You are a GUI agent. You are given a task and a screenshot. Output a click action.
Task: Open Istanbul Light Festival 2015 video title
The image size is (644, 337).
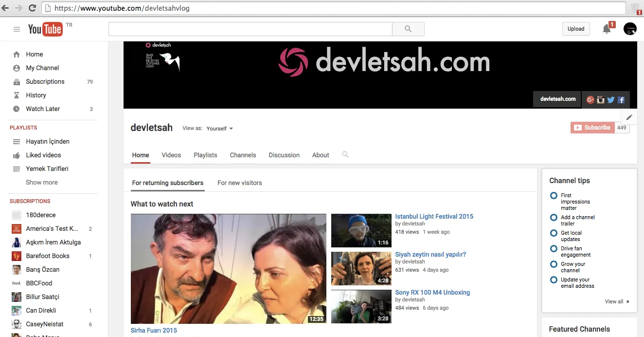pos(434,216)
